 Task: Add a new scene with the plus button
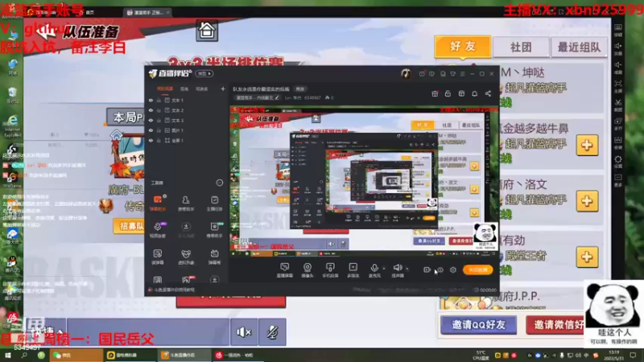click(223, 88)
